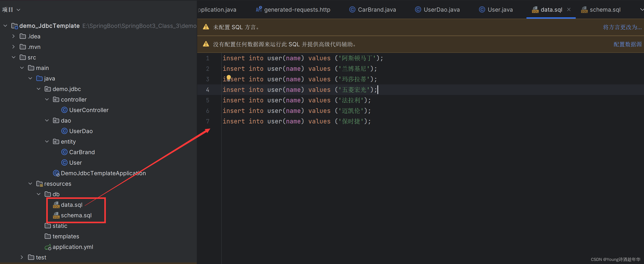Click the data.sql file icon in tree
The image size is (644, 264).
pyautogui.click(x=56, y=205)
